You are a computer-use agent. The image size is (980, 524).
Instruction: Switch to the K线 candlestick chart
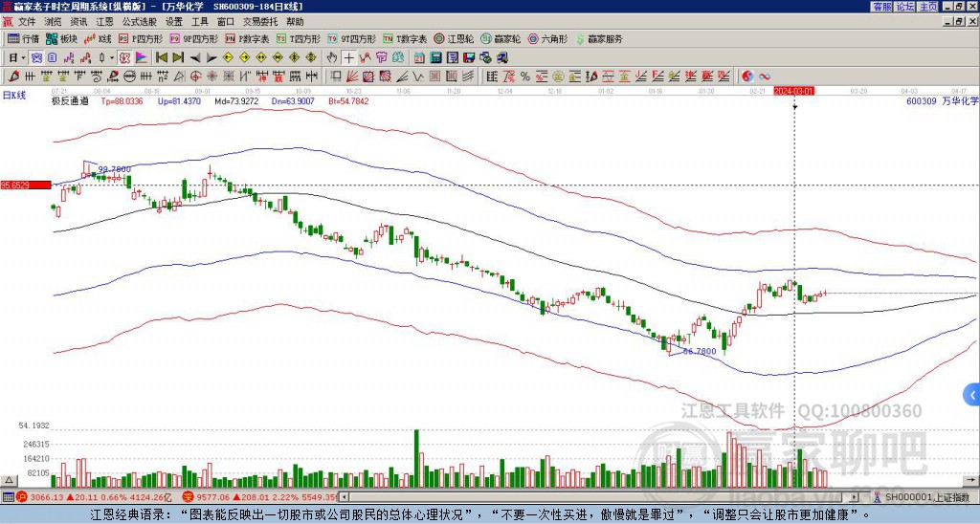click(x=99, y=38)
